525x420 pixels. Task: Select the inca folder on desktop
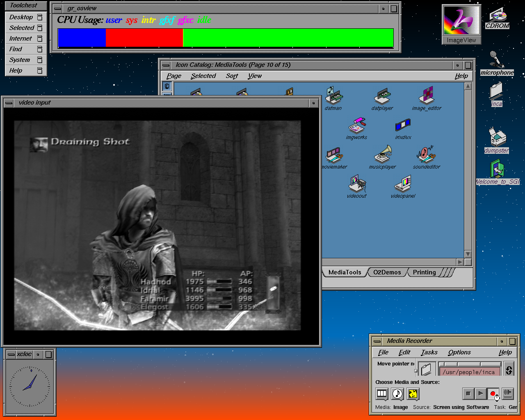click(496, 94)
